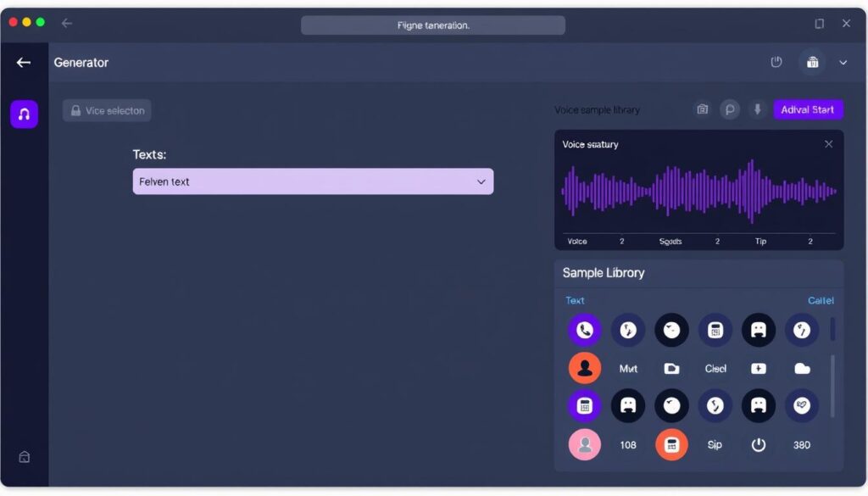Select the pink person avatar sample
The height and width of the screenshot is (496, 868).
click(585, 444)
